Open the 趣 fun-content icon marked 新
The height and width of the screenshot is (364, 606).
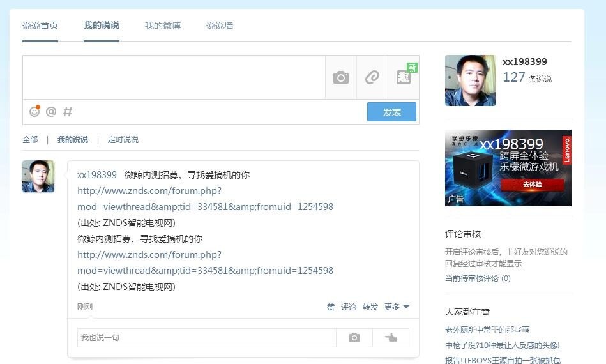pyautogui.click(x=404, y=77)
